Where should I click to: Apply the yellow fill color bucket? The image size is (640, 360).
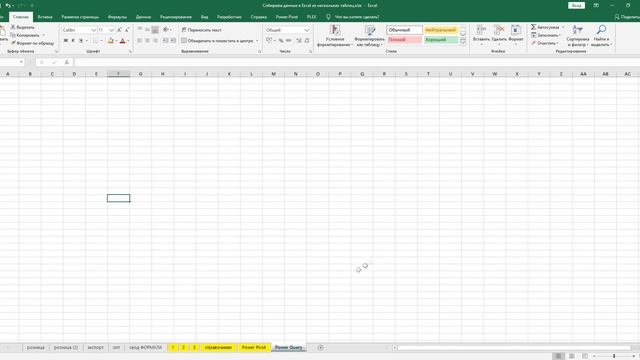pyautogui.click(x=111, y=40)
